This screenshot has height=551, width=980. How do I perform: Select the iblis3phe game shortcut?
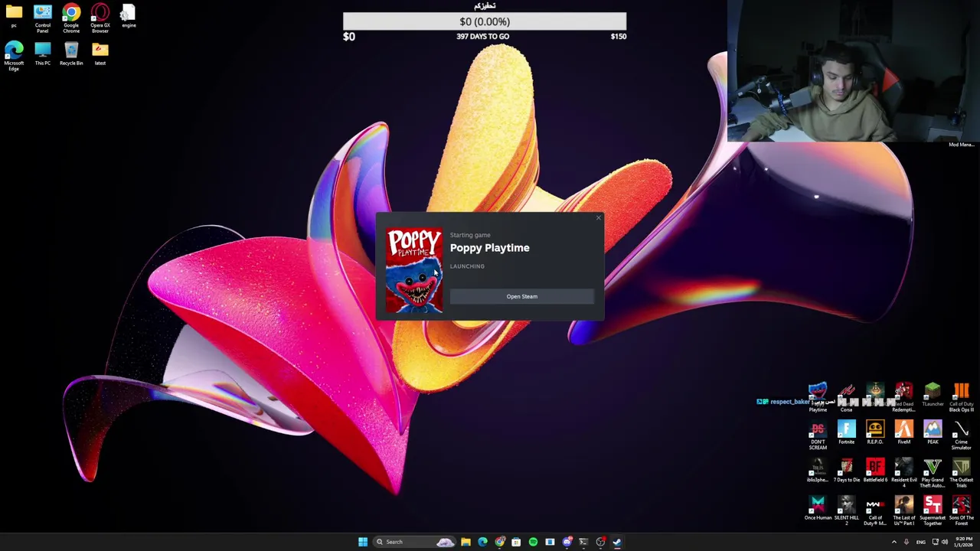[818, 471]
